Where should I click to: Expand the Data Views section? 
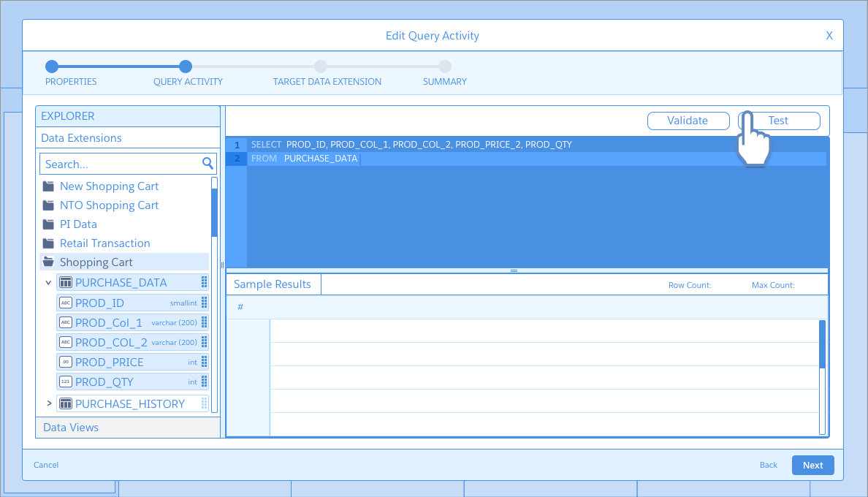point(71,428)
